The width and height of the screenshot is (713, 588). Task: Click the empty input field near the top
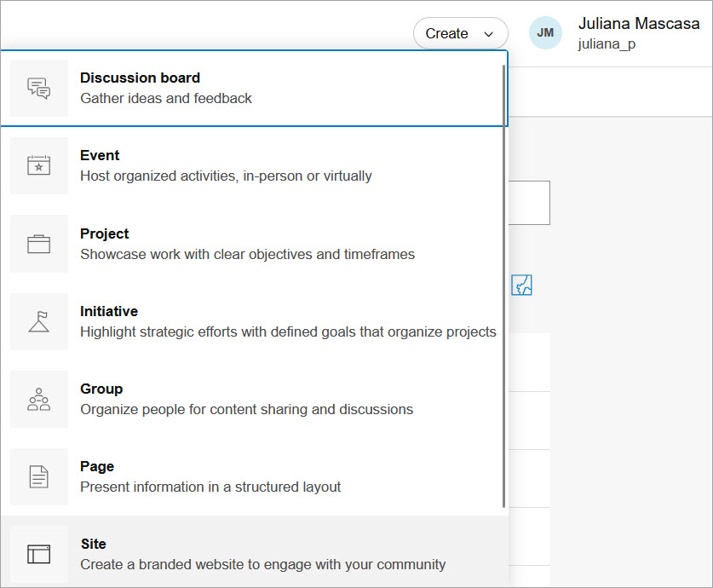(528, 202)
